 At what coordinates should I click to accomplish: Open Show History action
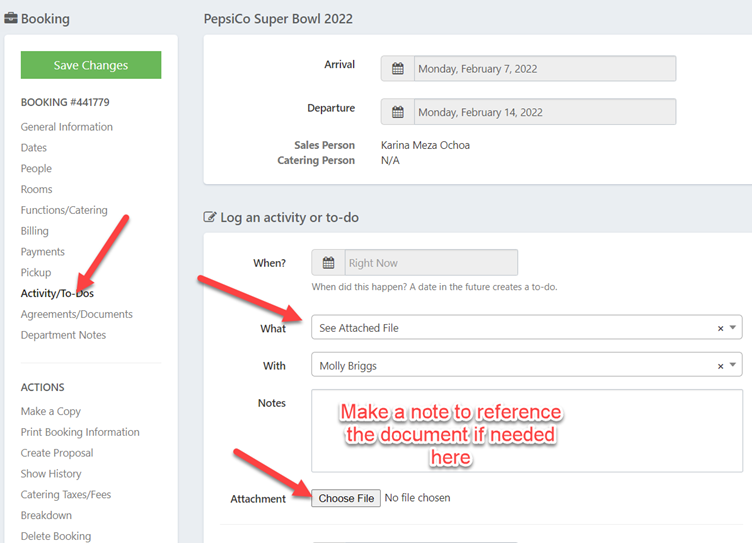51,474
